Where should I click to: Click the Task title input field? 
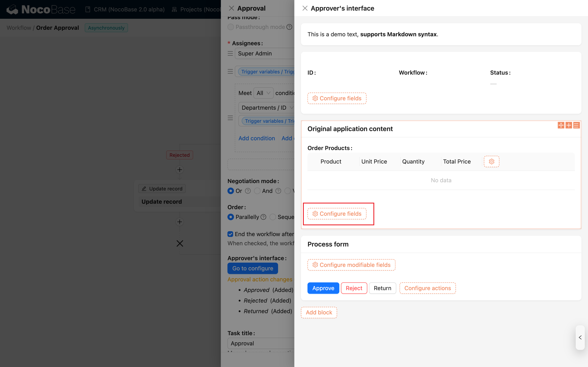261,343
